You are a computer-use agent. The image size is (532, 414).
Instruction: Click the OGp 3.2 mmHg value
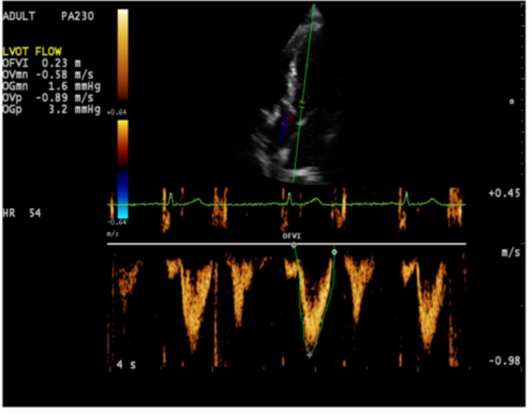tap(51, 109)
